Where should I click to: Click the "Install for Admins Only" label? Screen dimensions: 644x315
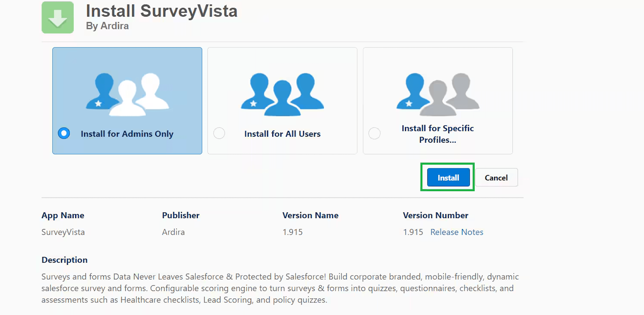(x=127, y=134)
